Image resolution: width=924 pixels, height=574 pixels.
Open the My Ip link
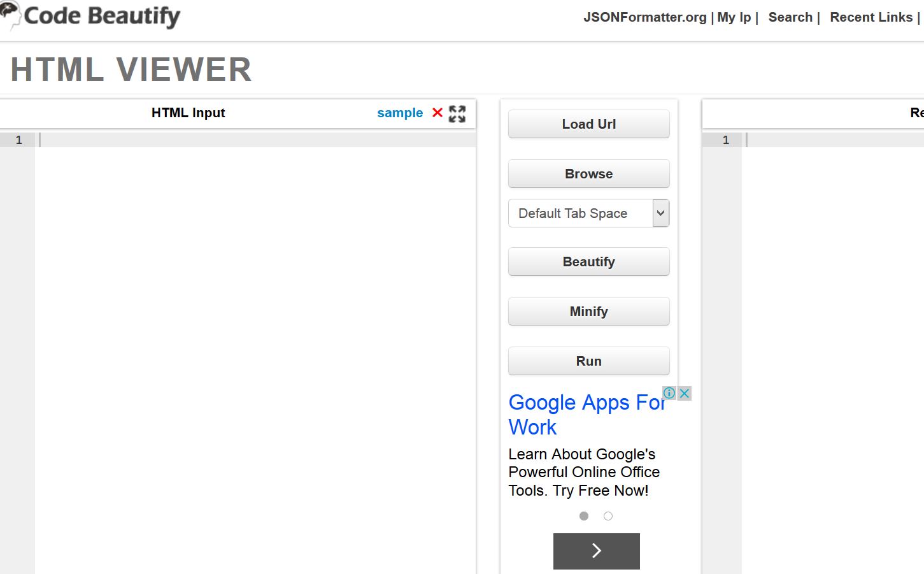click(734, 17)
